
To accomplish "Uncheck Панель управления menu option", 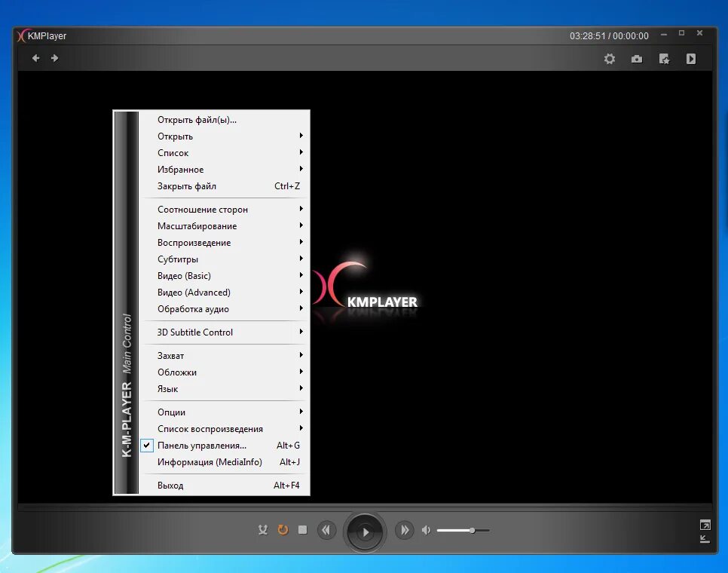I will coord(146,445).
